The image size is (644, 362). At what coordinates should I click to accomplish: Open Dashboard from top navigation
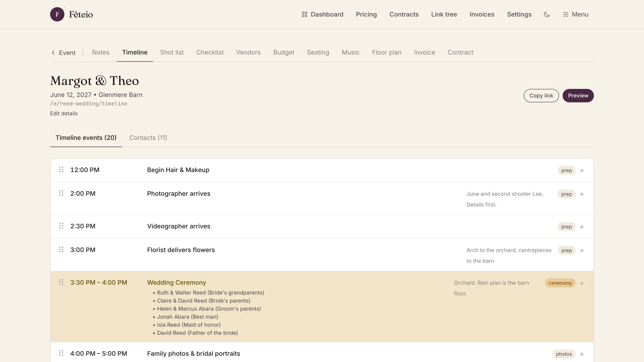(322, 14)
